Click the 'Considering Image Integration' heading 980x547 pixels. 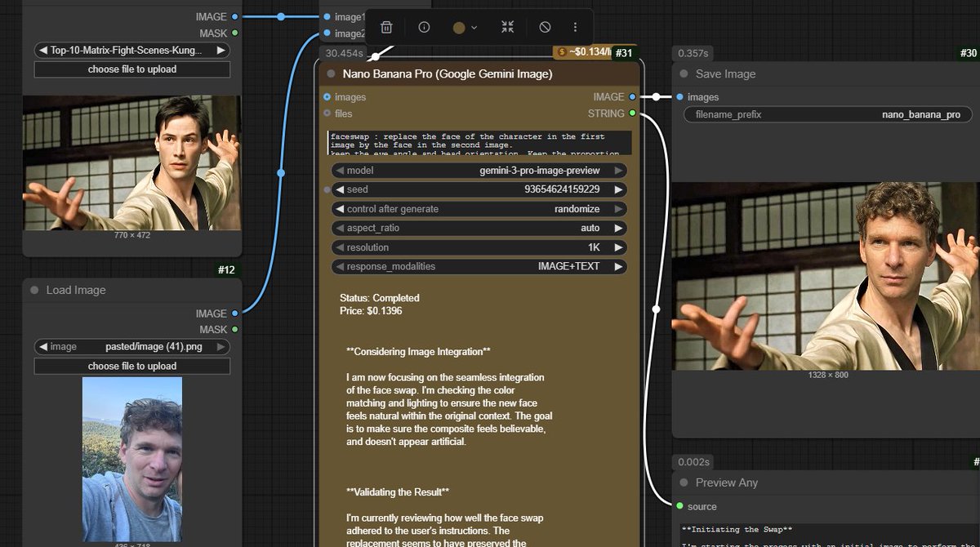[x=418, y=352]
